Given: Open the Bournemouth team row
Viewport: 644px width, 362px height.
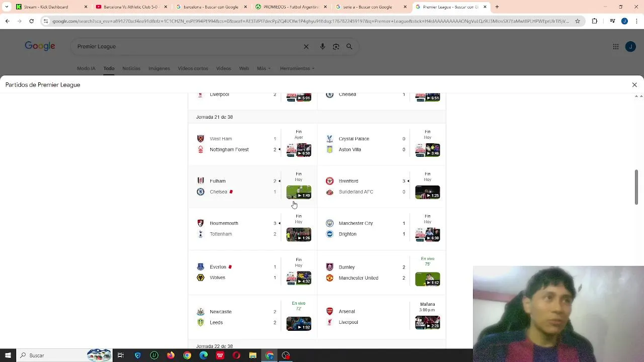Looking at the screenshot, I should (x=236, y=223).
